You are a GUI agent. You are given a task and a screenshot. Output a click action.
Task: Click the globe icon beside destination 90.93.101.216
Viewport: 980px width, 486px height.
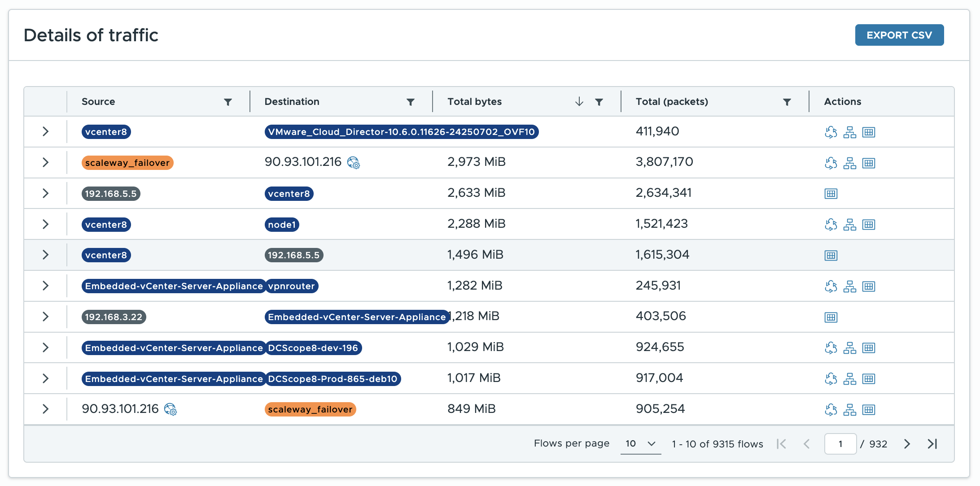coord(354,163)
